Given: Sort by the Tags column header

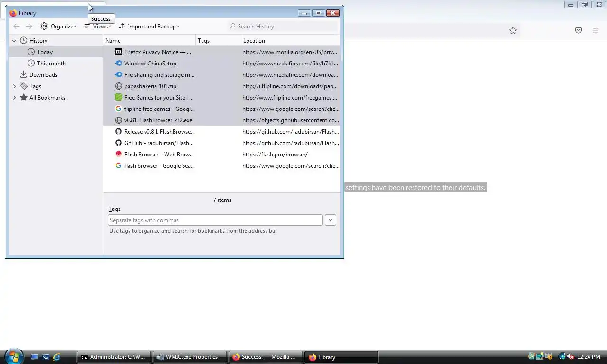Looking at the screenshot, I should pos(218,41).
